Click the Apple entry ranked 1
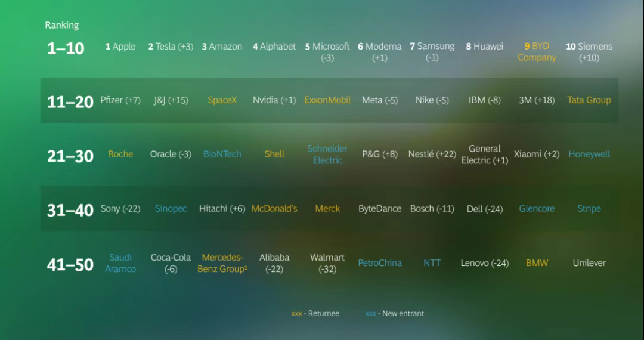Viewport: 644px width, 340px height. (x=120, y=47)
